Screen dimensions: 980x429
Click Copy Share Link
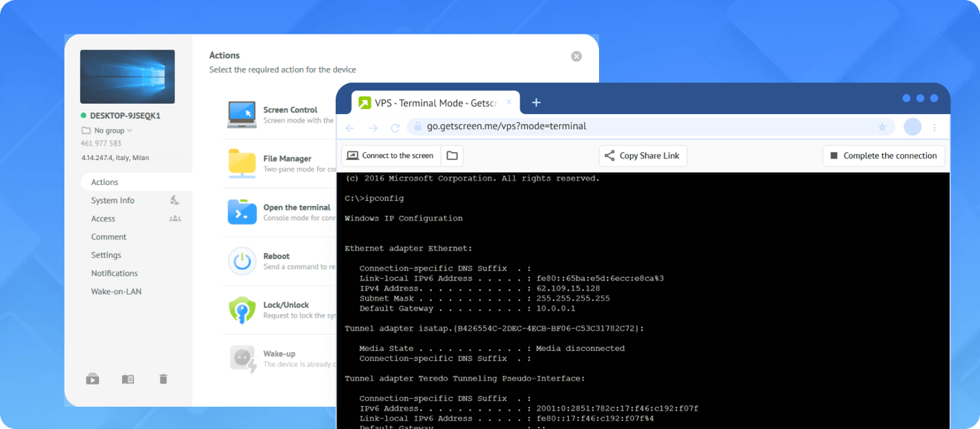tap(642, 155)
